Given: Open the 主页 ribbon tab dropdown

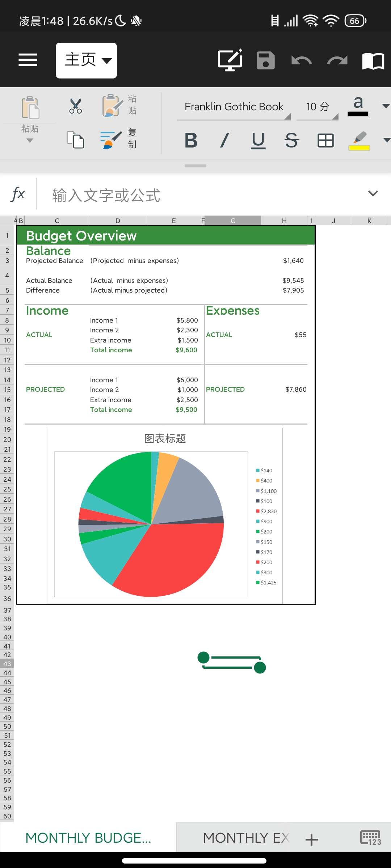Looking at the screenshot, I should coord(86,60).
